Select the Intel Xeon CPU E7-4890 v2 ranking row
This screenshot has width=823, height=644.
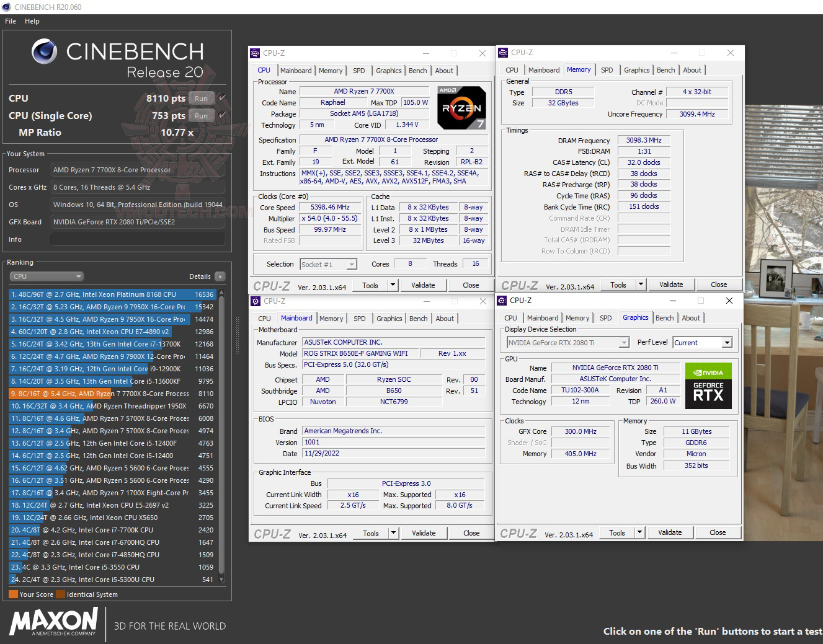(x=112, y=332)
